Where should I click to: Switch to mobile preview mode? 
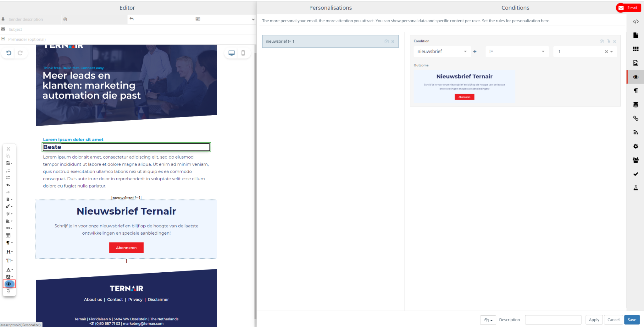tap(243, 53)
